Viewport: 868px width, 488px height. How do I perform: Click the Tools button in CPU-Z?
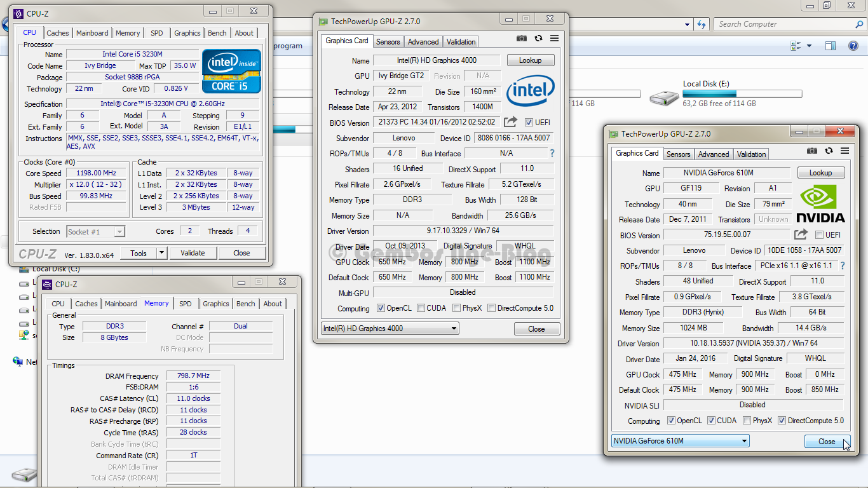[x=139, y=253]
